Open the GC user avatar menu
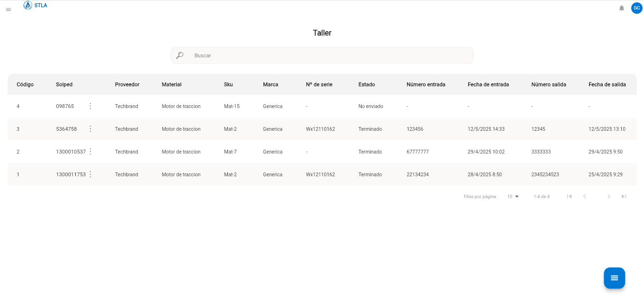The height and width of the screenshot is (299, 644). point(636,8)
